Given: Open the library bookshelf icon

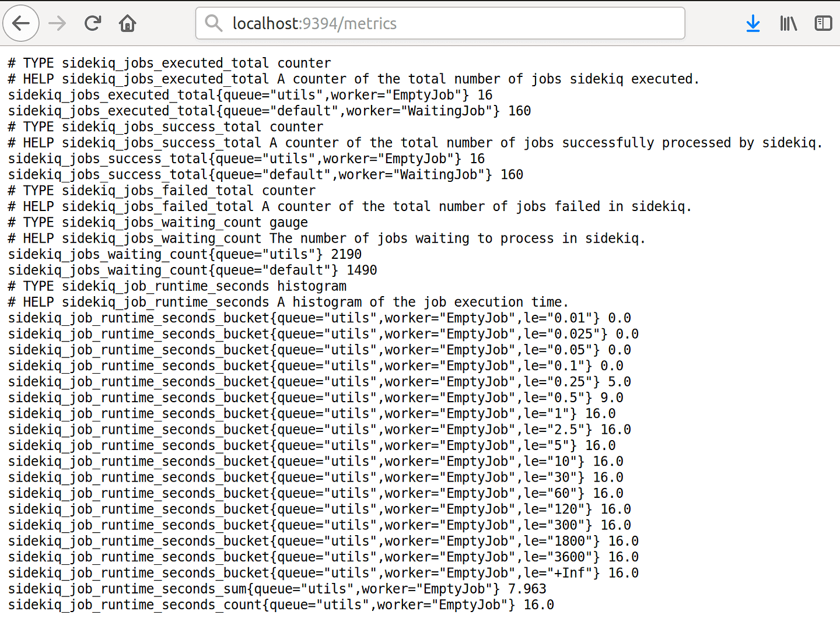Looking at the screenshot, I should pos(788,23).
